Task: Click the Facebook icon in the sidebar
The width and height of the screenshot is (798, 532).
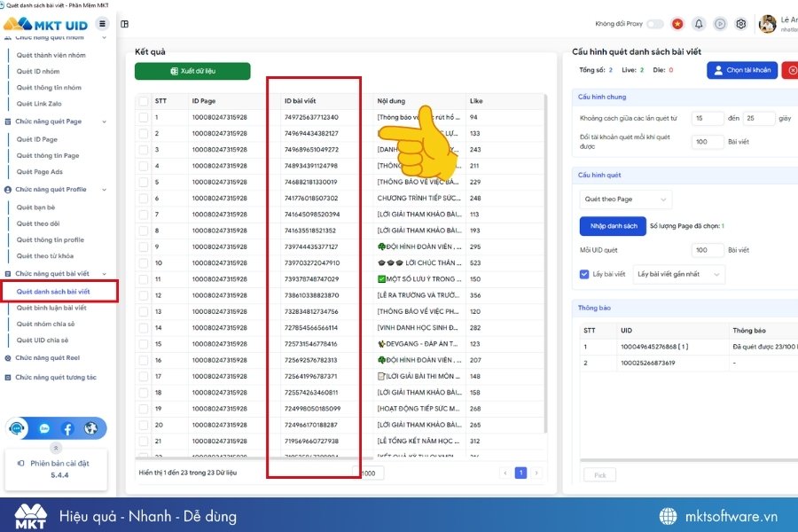Action: 67,428
